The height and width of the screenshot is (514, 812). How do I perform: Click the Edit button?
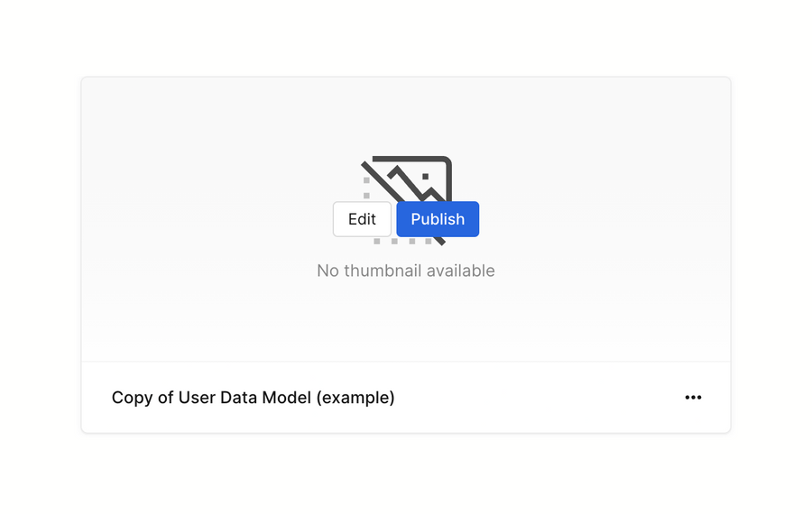point(362,219)
